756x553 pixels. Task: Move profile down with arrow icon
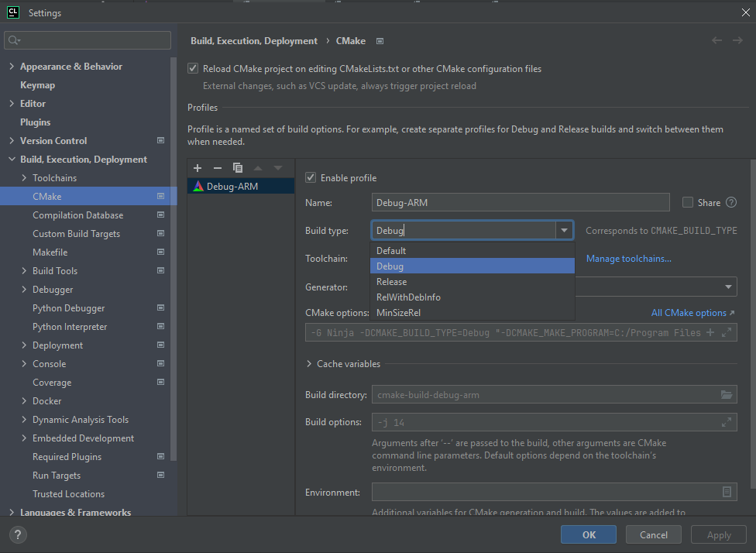pos(278,168)
